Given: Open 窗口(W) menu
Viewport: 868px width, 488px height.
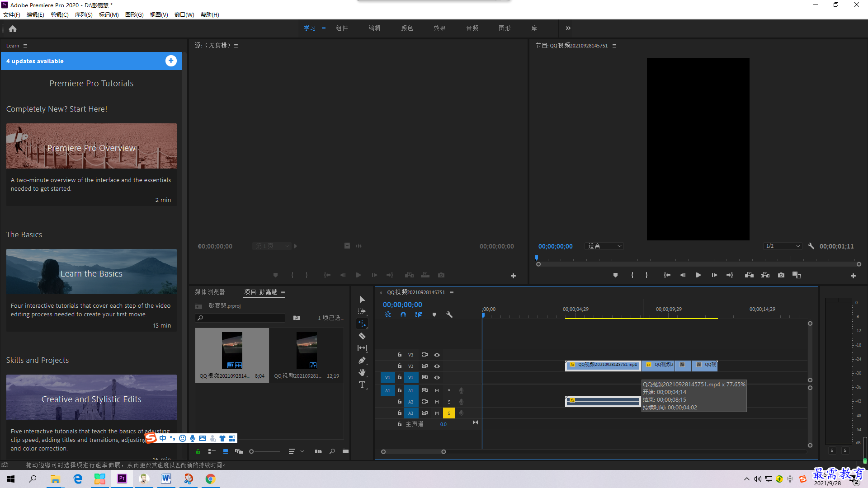Looking at the screenshot, I should coord(184,15).
